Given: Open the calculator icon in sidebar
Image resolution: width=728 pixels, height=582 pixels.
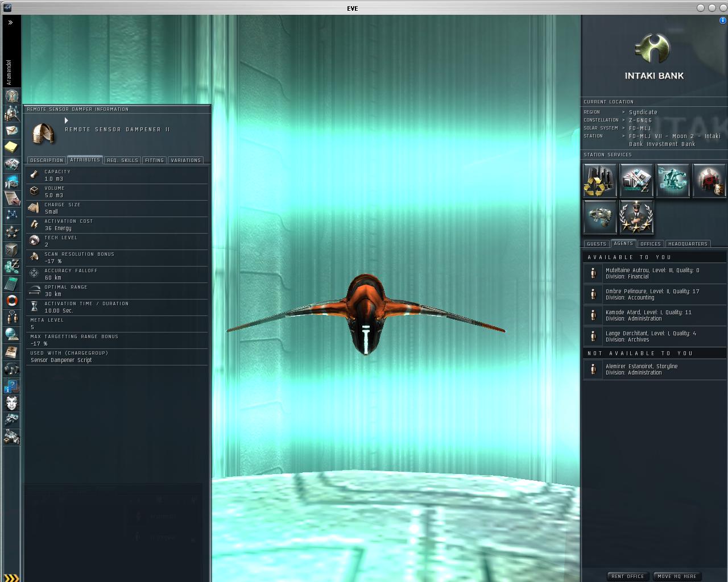Looking at the screenshot, I should tap(11, 283).
